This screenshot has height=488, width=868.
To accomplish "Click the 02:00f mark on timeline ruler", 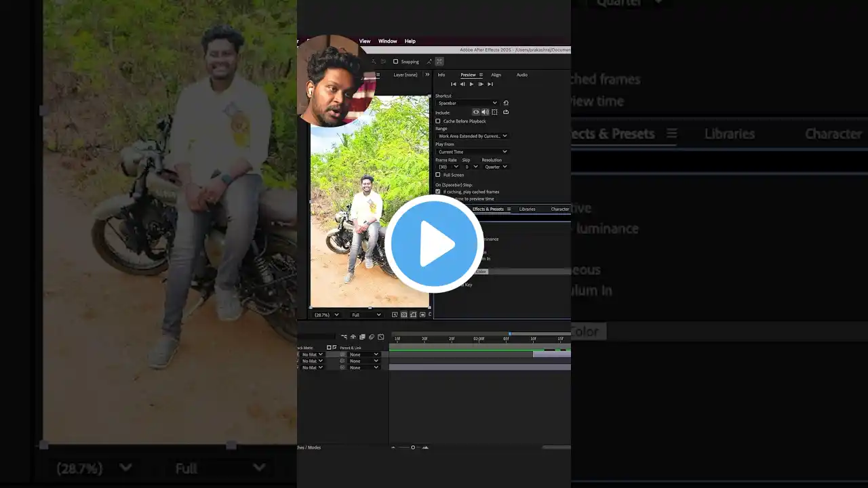I will 479,339.
